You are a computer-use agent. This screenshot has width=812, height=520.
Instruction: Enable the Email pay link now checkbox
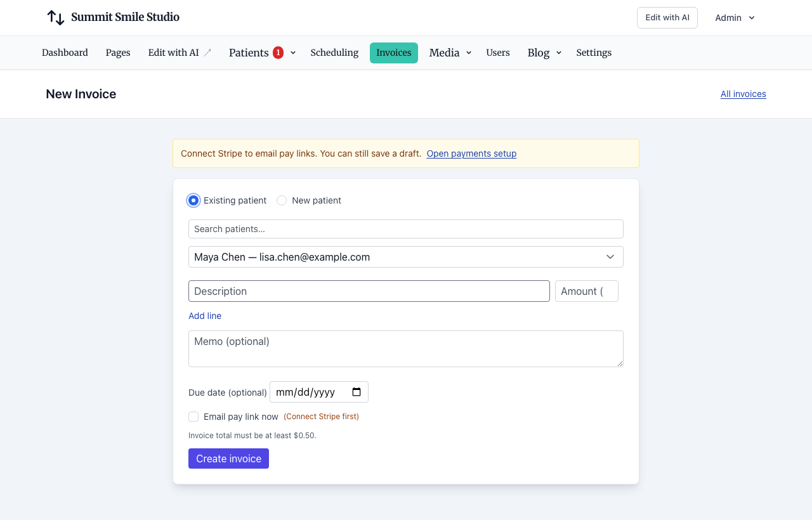coord(193,417)
